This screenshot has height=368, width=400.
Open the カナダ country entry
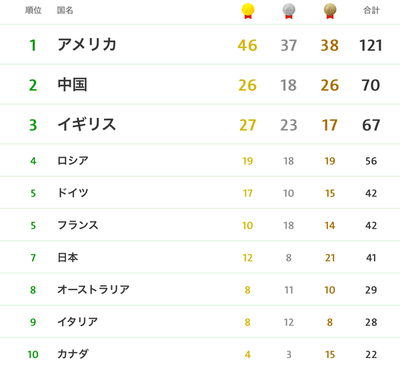point(200,354)
